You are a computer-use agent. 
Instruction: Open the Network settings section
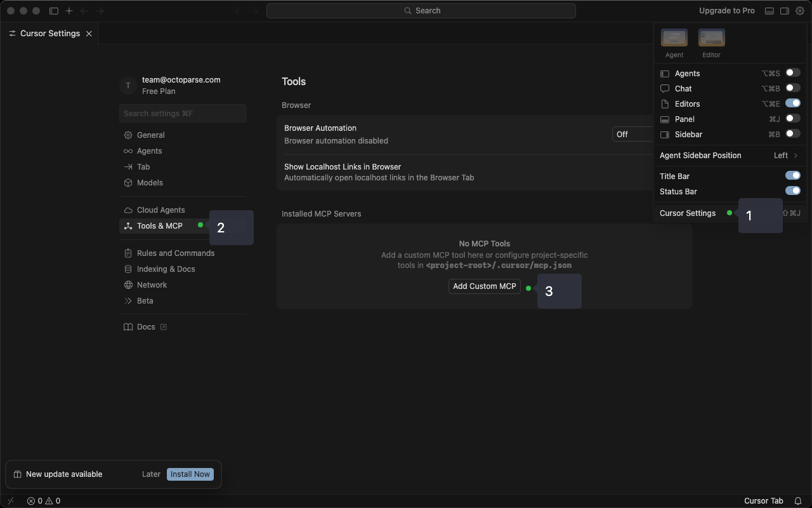tap(183, 285)
